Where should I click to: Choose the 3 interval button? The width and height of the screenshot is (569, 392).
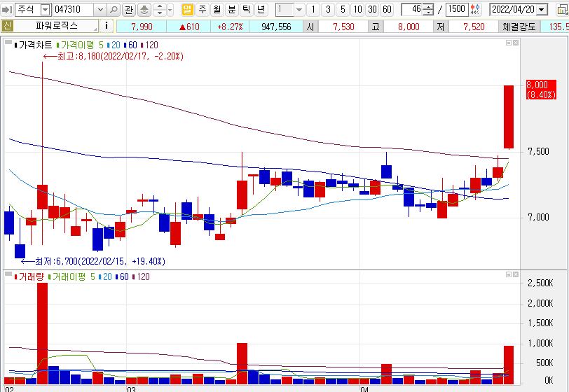coord(328,9)
